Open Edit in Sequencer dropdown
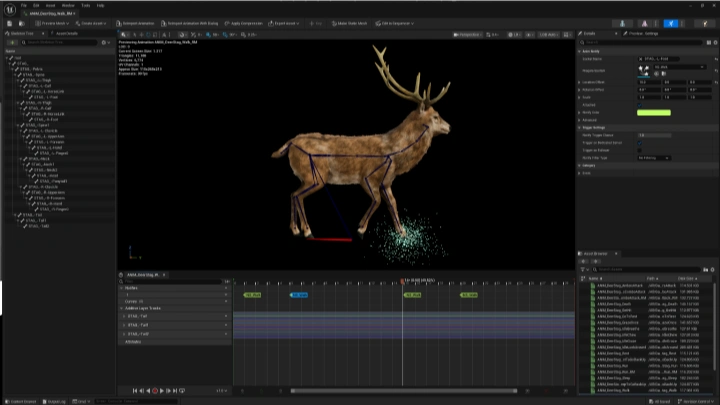 point(394,23)
